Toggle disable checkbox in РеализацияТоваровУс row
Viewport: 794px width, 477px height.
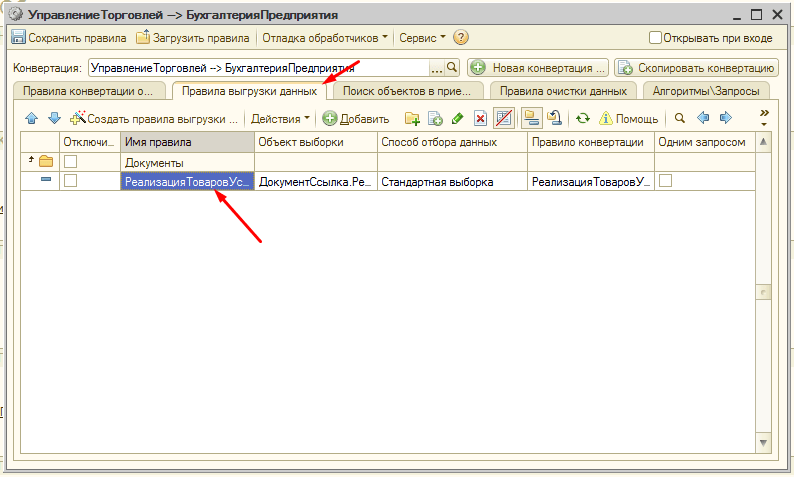70,180
